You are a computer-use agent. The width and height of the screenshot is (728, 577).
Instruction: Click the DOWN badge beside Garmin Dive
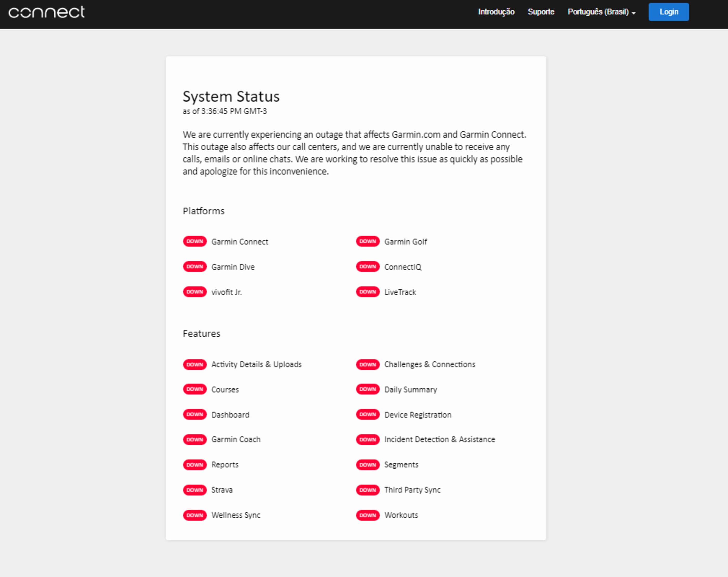point(194,267)
